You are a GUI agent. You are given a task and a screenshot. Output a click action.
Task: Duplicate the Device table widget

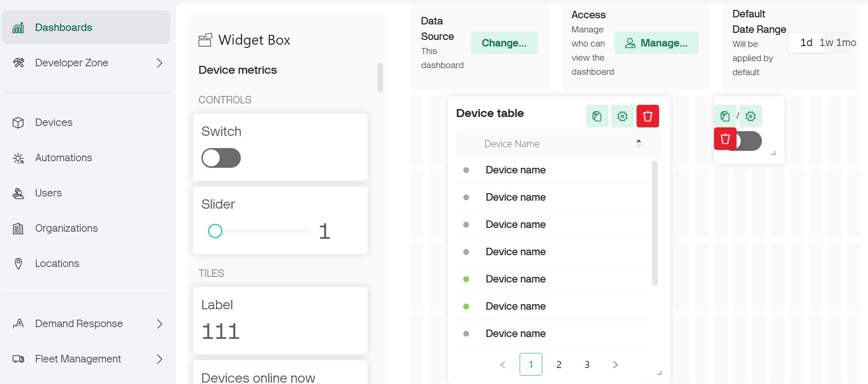(597, 116)
